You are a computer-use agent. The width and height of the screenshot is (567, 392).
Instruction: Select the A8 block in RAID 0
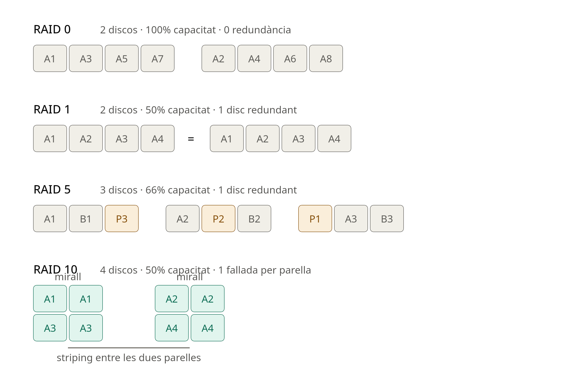coord(326,58)
